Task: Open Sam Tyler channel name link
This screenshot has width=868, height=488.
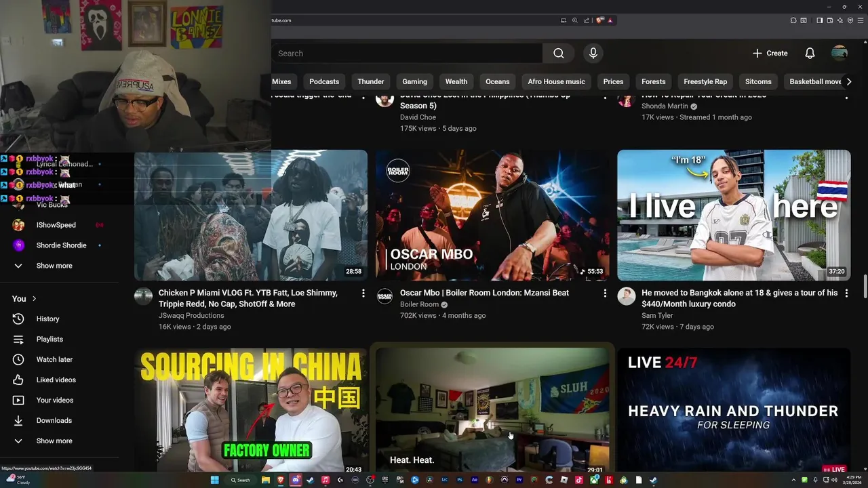Action: tap(657, 315)
